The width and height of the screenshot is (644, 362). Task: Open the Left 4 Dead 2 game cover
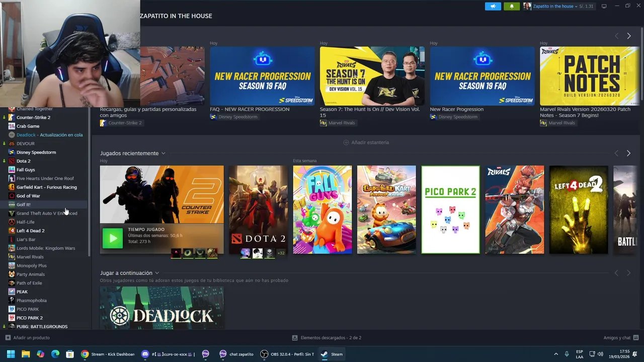coord(579,210)
